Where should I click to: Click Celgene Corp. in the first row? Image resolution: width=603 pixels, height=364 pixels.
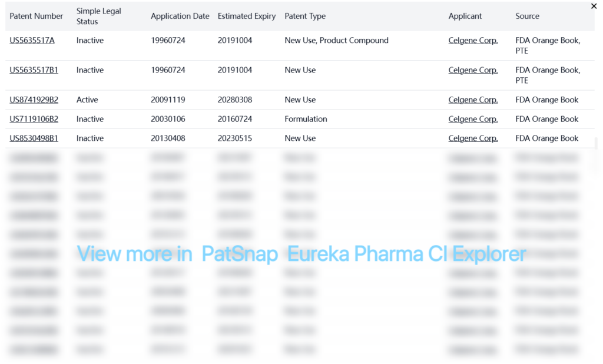(473, 41)
